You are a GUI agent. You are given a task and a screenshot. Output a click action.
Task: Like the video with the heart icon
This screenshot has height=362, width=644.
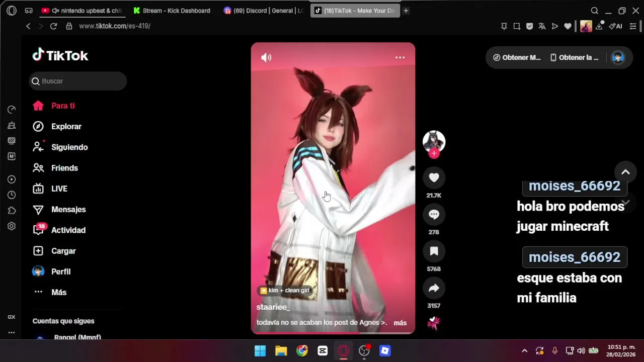[434, 177]
